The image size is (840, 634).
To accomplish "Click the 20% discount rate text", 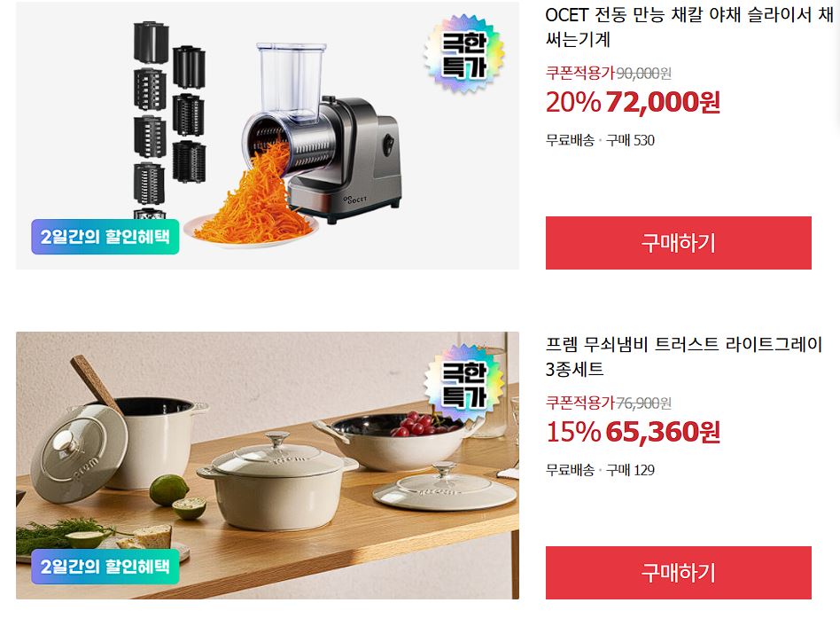I will (x=573, y=102).
